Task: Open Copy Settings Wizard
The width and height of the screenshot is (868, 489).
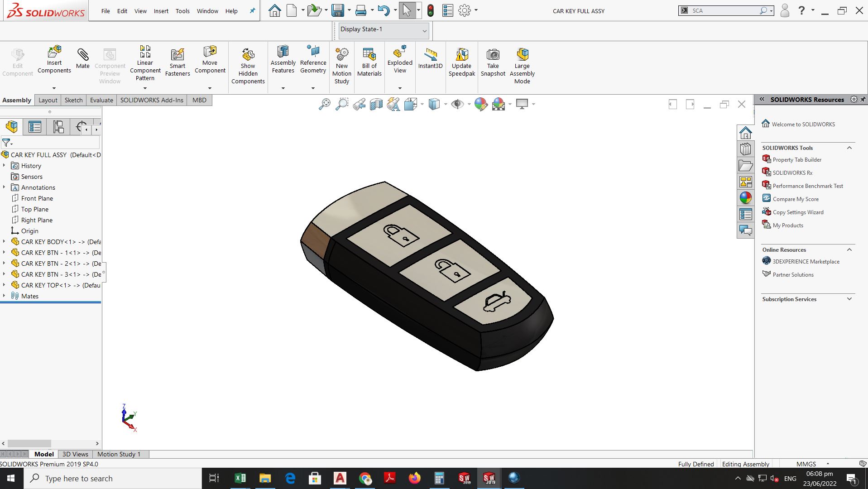Action: click(x=798, y=212)
